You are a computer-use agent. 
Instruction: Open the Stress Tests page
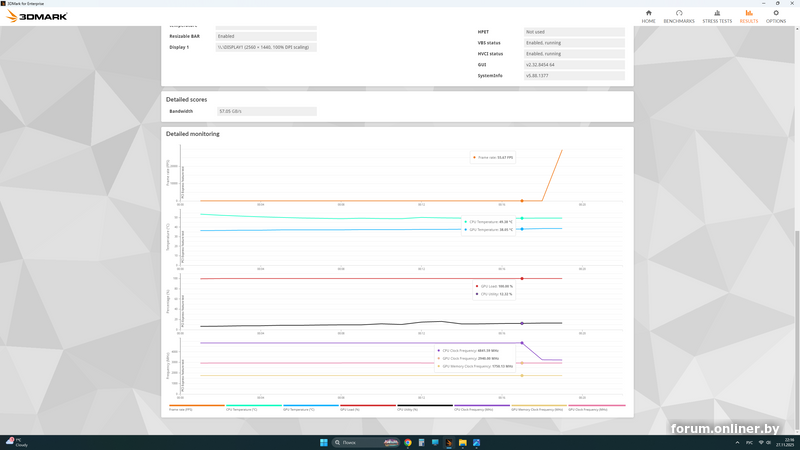tap(717, 16)
